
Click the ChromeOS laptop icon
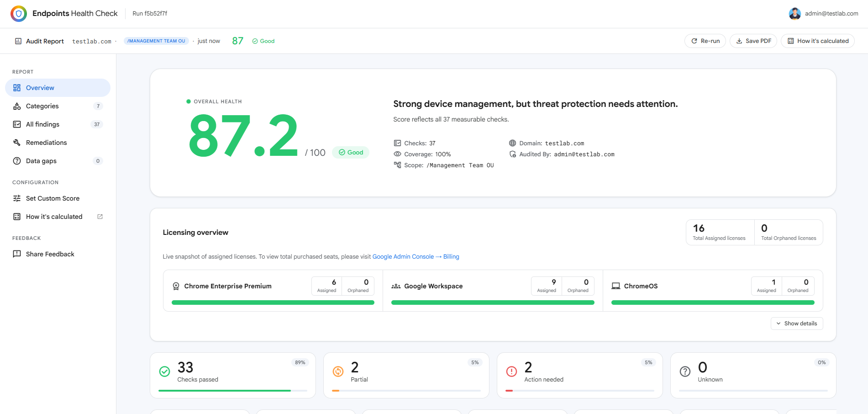click(x=616, y=286)
